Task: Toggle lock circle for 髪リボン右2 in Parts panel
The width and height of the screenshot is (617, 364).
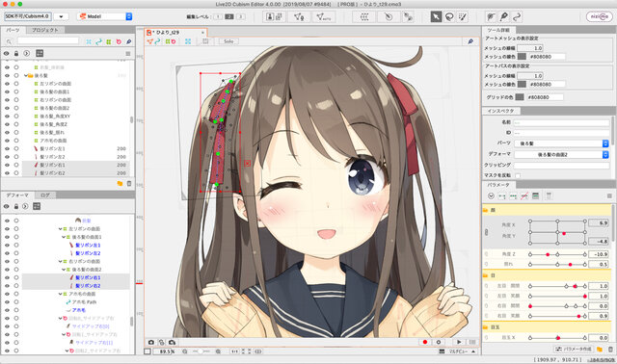Action: 16,173
